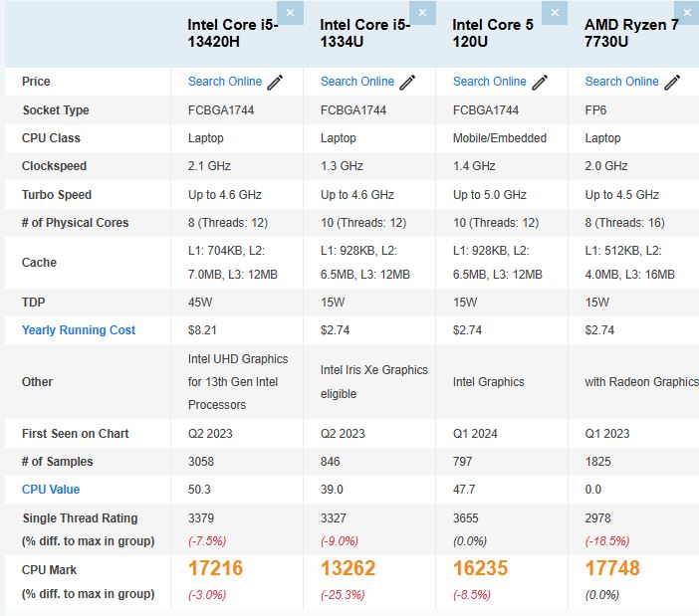Edit price for AMD Ryzen 7 7730U
The width and height of the screenshot is (699, 616).
(673, 82)
